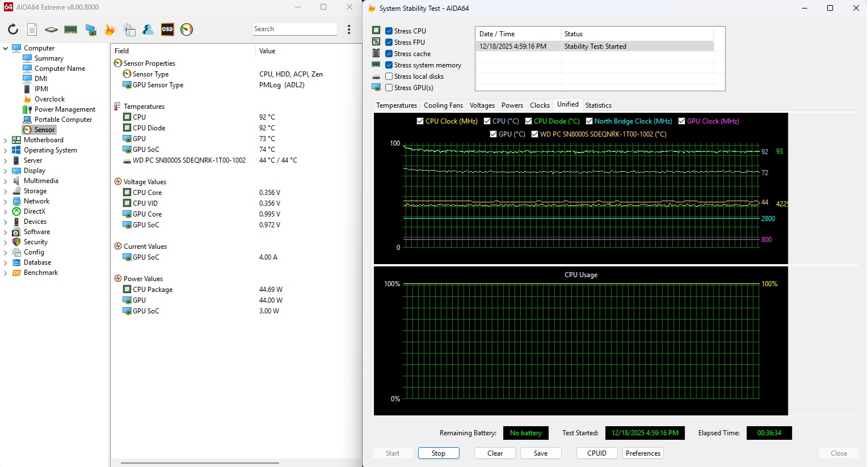Expand the Storage tree node
The height and width of the screenshot is (467, 868).
click(x=6, y=192)
